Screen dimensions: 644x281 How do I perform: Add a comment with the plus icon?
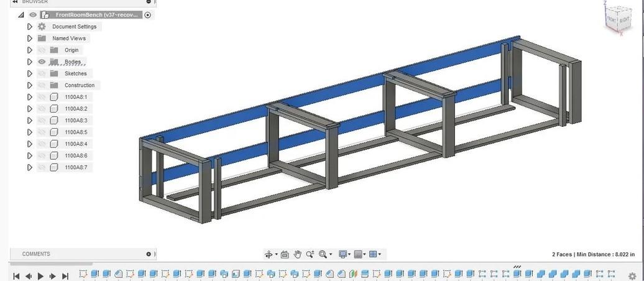(x=149, y=254)
